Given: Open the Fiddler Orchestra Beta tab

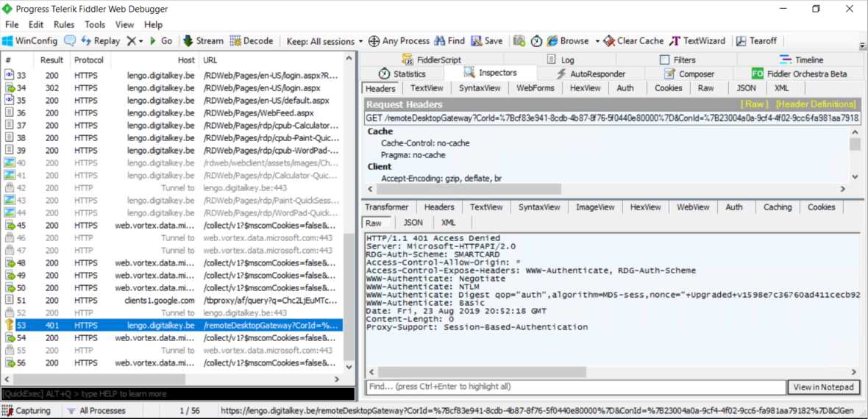Looking at the screenshot, I should click(799, 74).
